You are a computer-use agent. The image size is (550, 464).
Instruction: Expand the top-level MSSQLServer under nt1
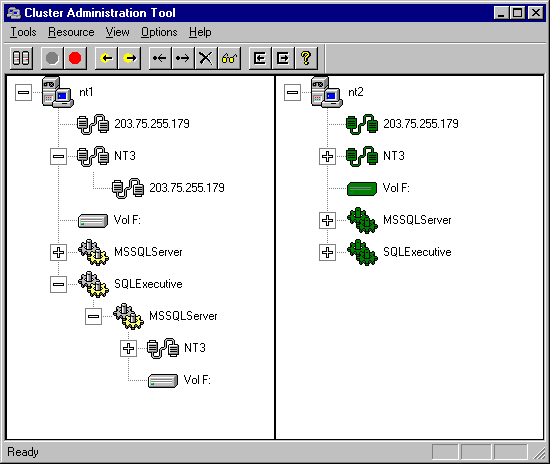click(x=58, y=253)
